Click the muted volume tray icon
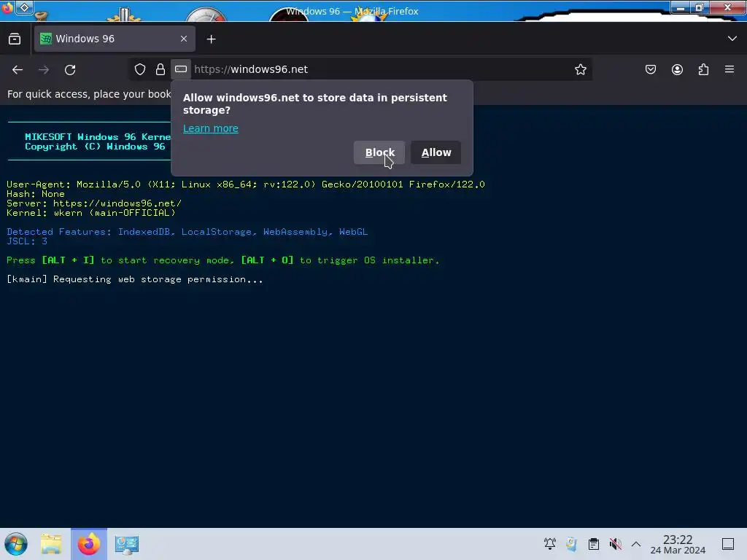Image resolution: width=747 pixels, height=560 pixels. click(x=616, y=544)
